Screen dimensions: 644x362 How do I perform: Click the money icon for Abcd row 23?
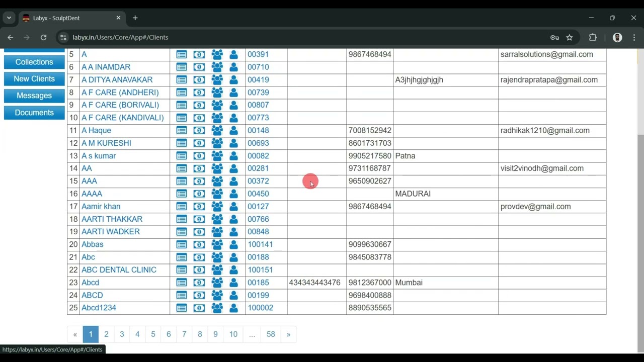click(x=199, y=283)
